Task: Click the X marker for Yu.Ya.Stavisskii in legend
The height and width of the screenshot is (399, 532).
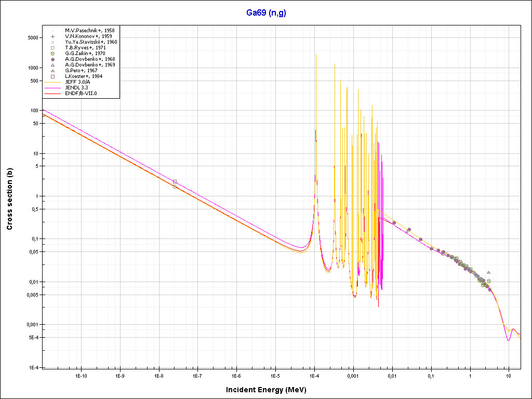Action: point(53,42)
